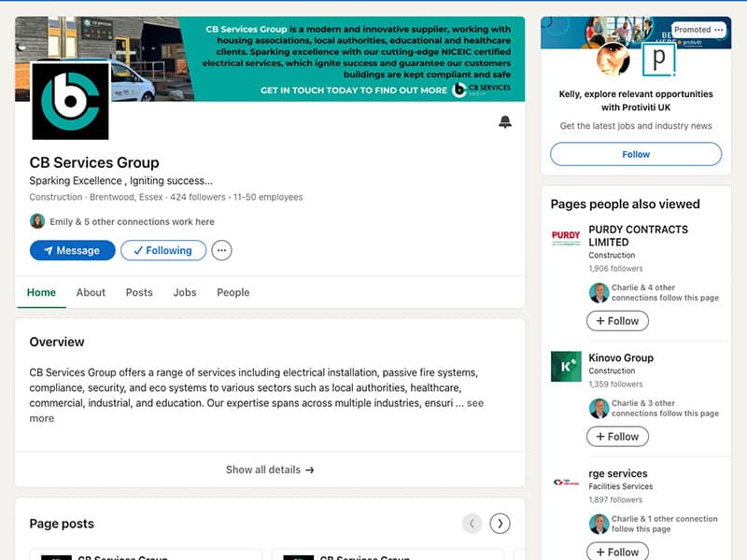Select the Home tab
The image size is (747, 560).
click(41, 292)
